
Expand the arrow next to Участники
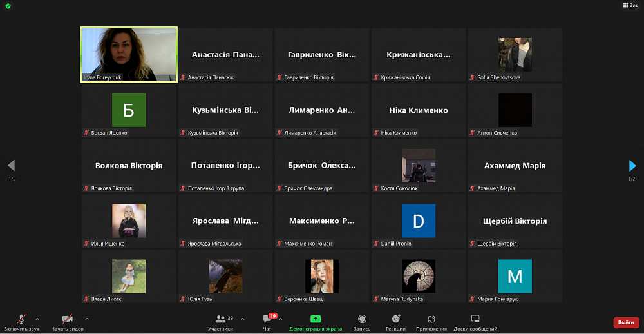pyautogui.click(x=242, y=319)
